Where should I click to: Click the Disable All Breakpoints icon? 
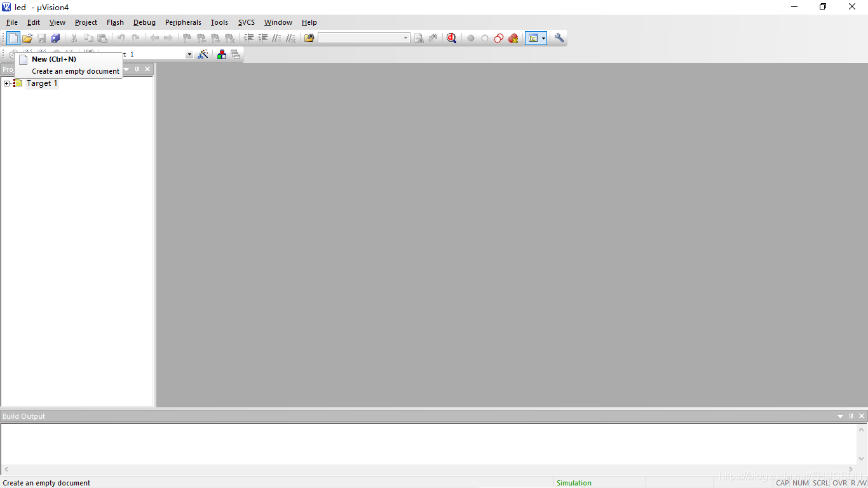499,38
